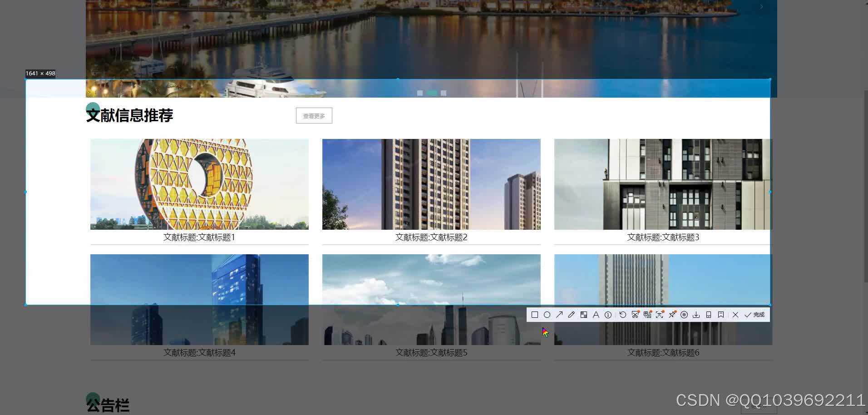The width and height of the screenshot is (868, 415).
Task: Select the pencil freehand tool
Action: pos(572,315)
